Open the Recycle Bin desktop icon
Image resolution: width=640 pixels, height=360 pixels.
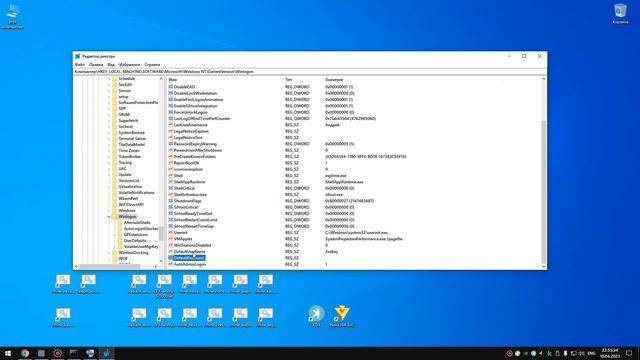coord(620,13)
